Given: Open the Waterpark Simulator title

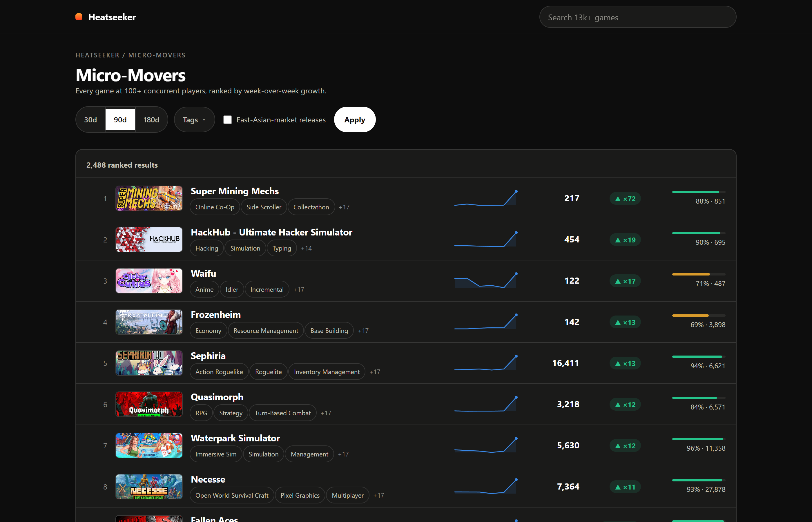Looking at the screenshot, I should tap(235, 438).
